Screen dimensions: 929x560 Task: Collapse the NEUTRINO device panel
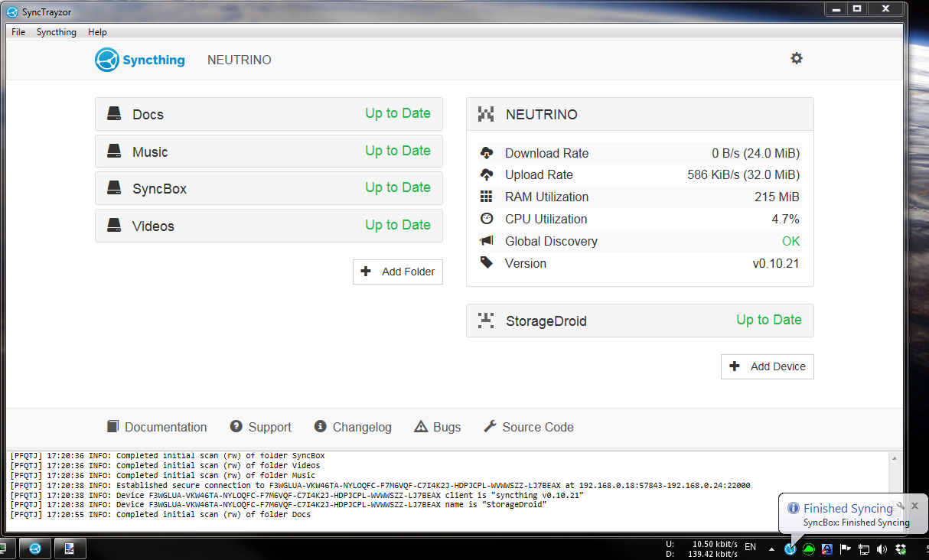click(x=640, y=114)
